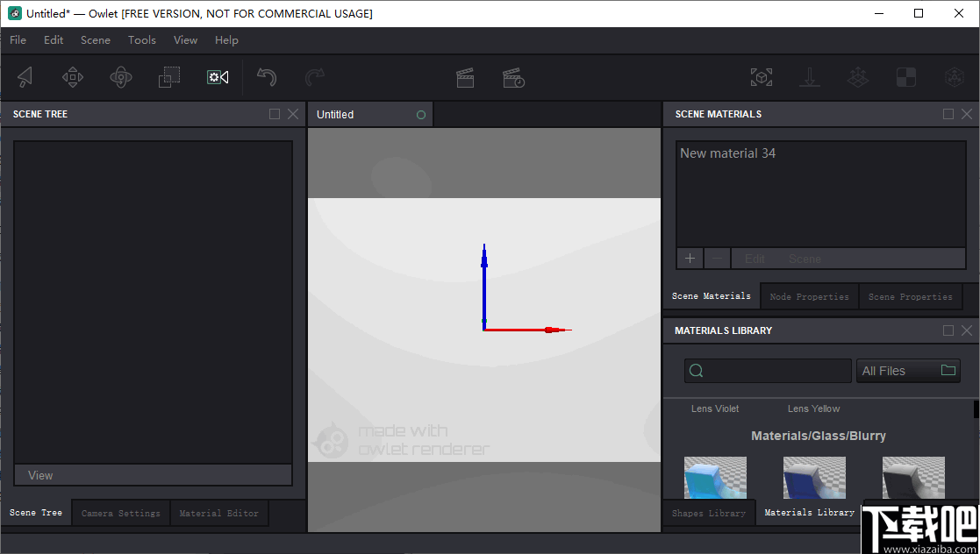980x554 pixels.
Task: Select the pointer selection tool
Action: click(25, 76)
